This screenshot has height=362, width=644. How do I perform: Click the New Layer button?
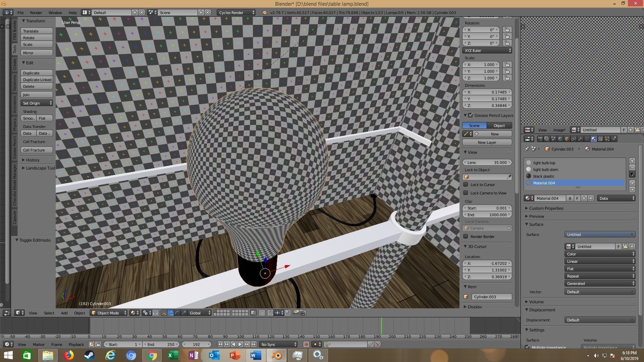tap(487, 142)
